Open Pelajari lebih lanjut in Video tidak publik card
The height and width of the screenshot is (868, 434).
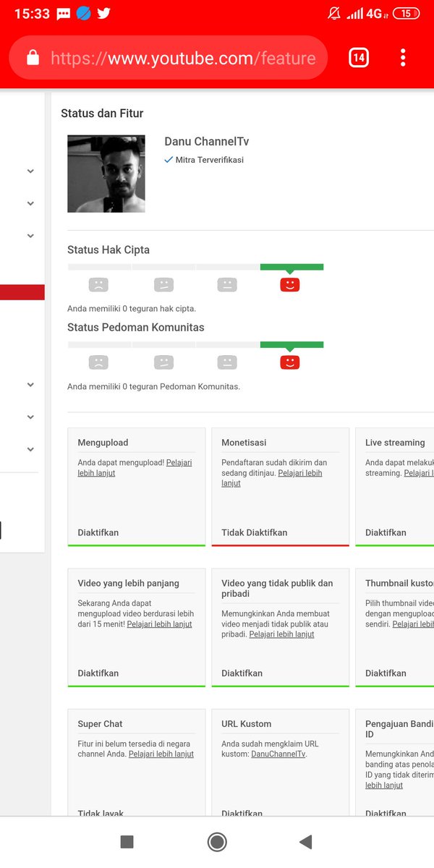[281, 634]
